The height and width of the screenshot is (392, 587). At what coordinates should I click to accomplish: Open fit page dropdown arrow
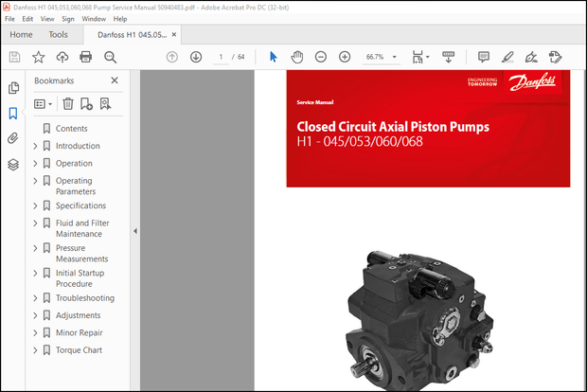428,57
